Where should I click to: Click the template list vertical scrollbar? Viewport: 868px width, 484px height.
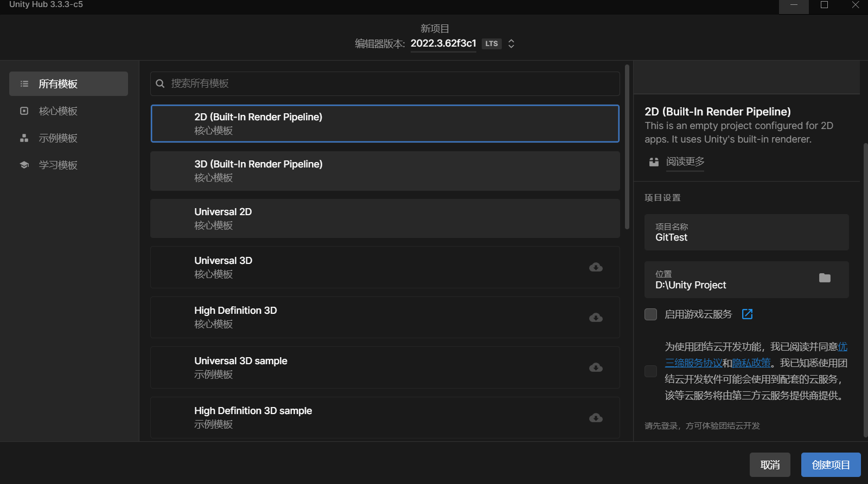[627, 146]
